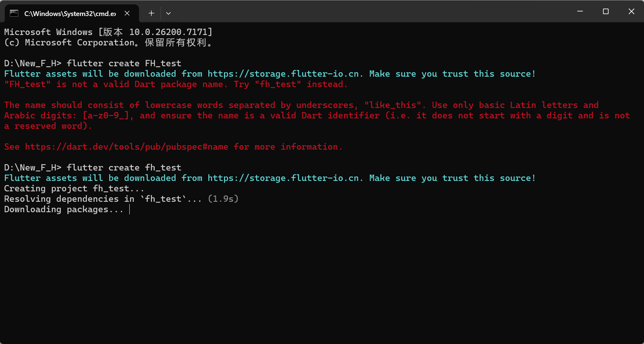
Task: Click the red invalid Dart package name error
Action: point(176,84)
